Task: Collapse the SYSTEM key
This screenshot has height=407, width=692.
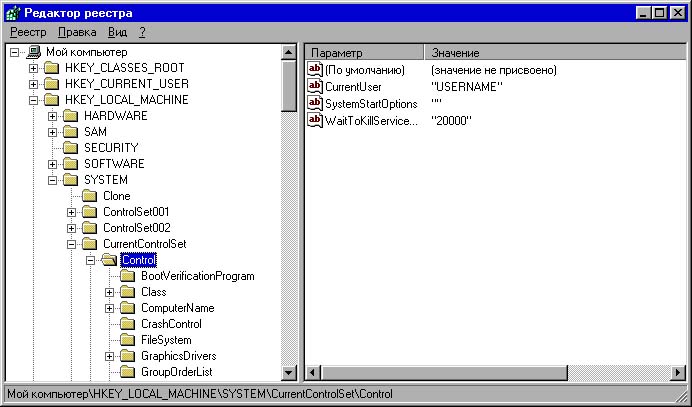Action: point(53,181)
